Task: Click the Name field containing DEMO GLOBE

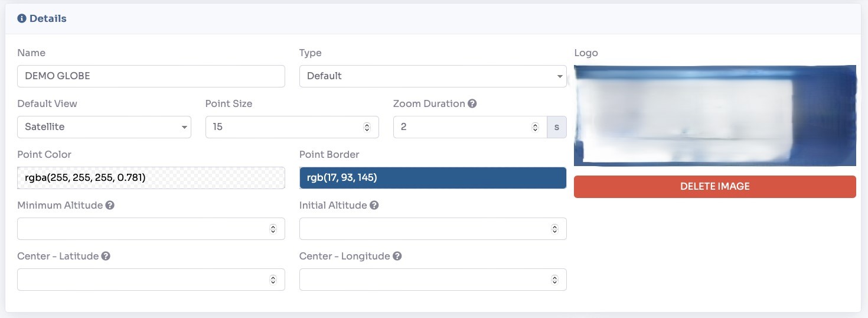Action: [151, 76]
